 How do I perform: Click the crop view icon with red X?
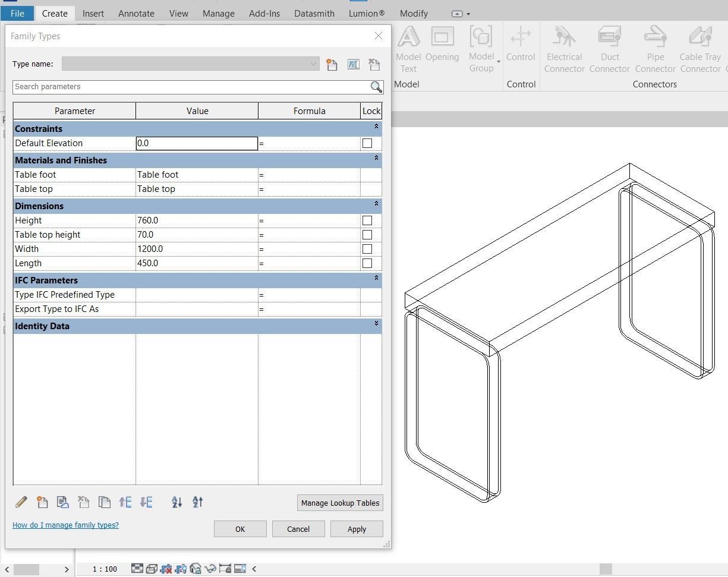click(166, 569)
